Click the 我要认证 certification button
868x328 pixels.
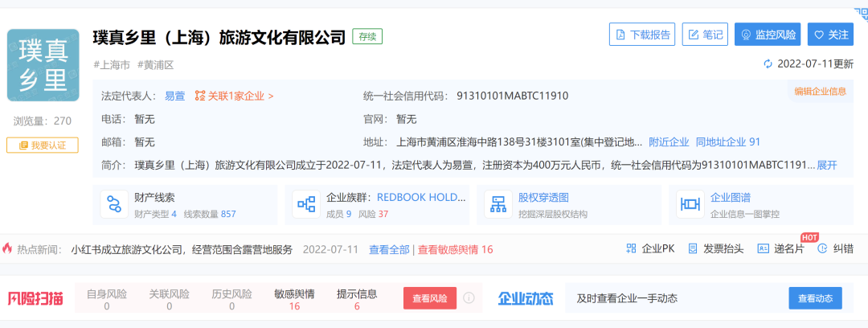click(43, 146)
